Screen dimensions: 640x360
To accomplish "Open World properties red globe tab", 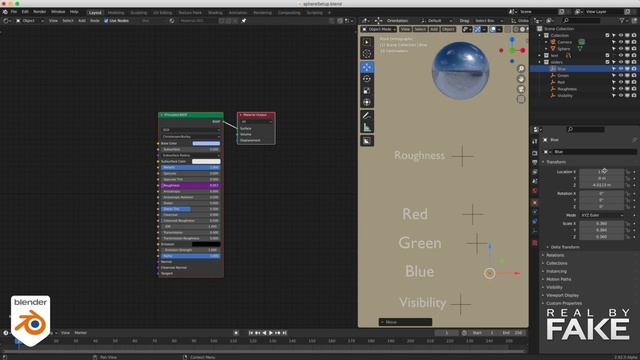I will pos(535,191).
